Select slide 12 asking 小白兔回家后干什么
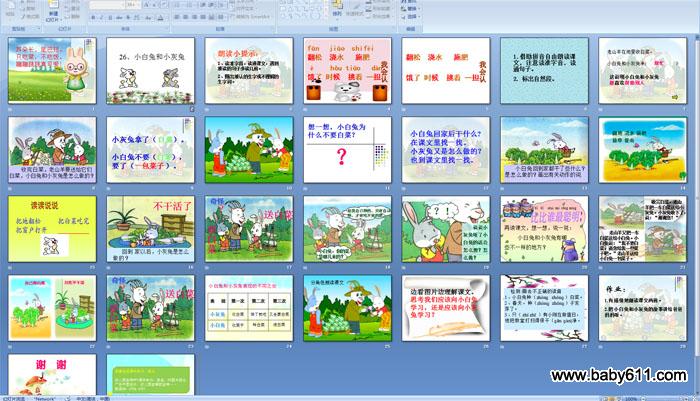The image size is (700, 401). pos(446,150)
